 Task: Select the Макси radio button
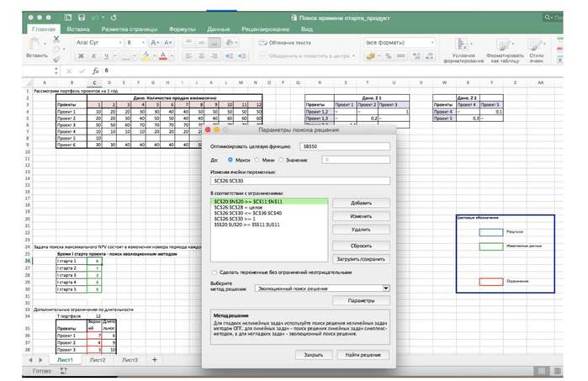pos(230,160)
